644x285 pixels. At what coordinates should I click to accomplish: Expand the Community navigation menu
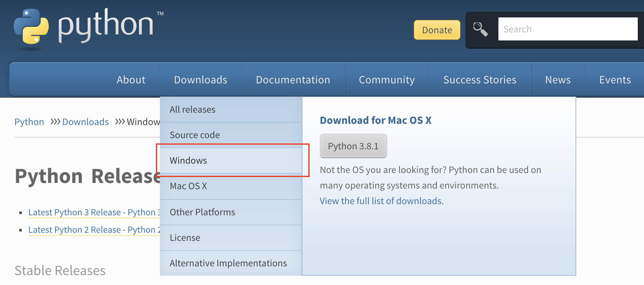tap(387, 80)
